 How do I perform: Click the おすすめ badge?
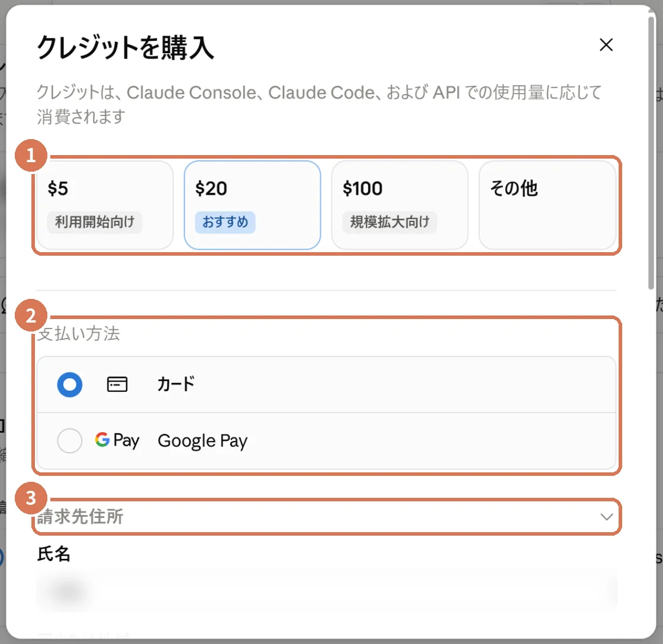pyautogui.click(x=225, y=222)
